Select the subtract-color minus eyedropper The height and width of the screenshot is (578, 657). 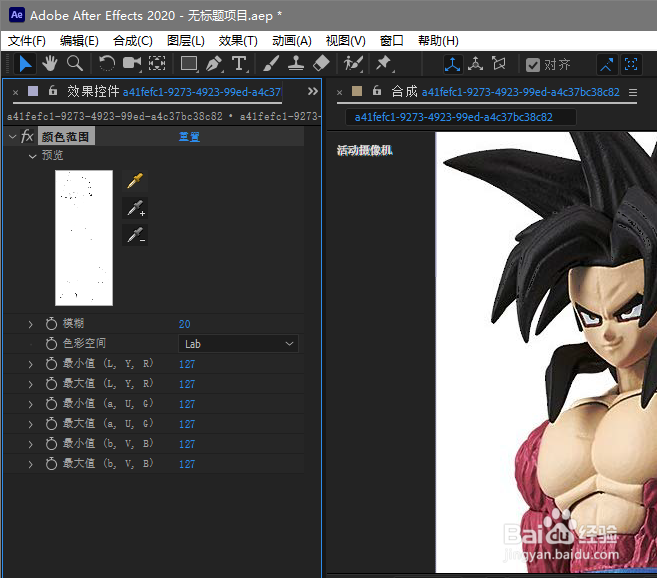[x=135, y=235]
